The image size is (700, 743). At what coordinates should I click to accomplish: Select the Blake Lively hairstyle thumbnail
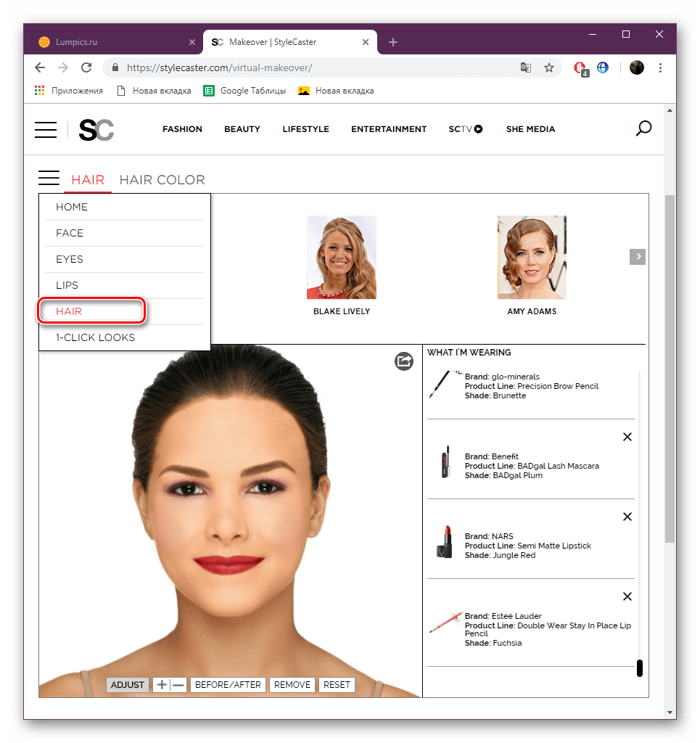(342, 258)
